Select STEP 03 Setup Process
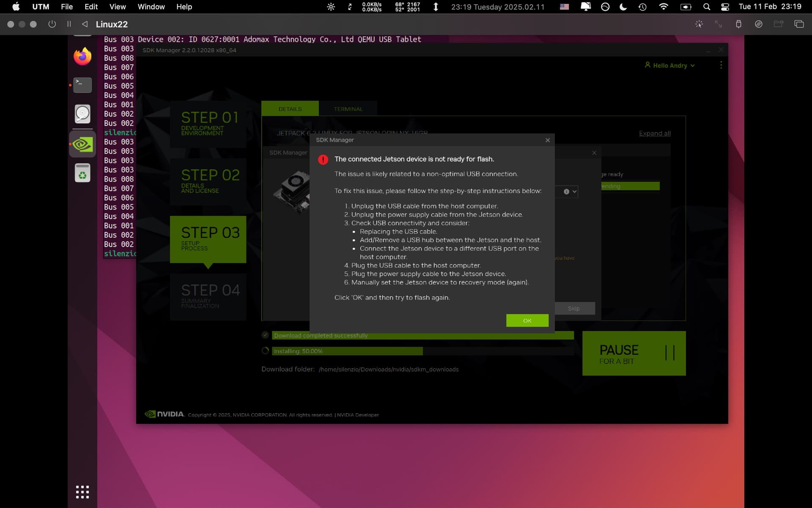The height and width of the screenshot is (508, 812). pyautogui.click(x=208, y=239)
